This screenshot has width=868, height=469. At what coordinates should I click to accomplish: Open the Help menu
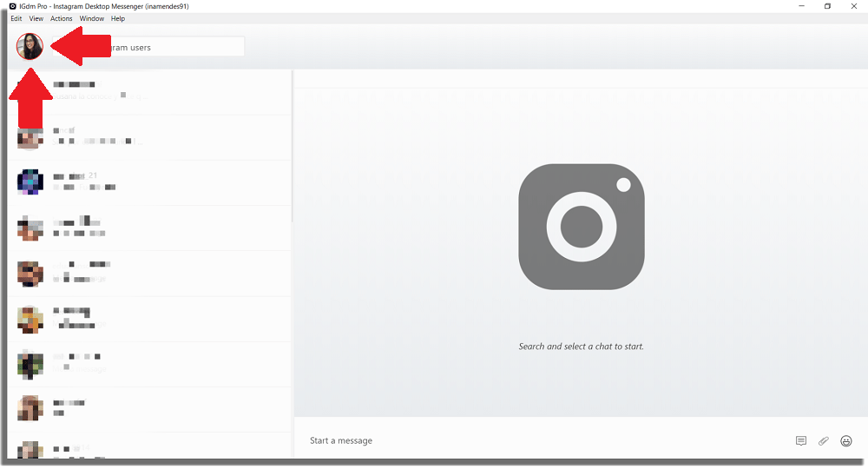coord(118,18)
